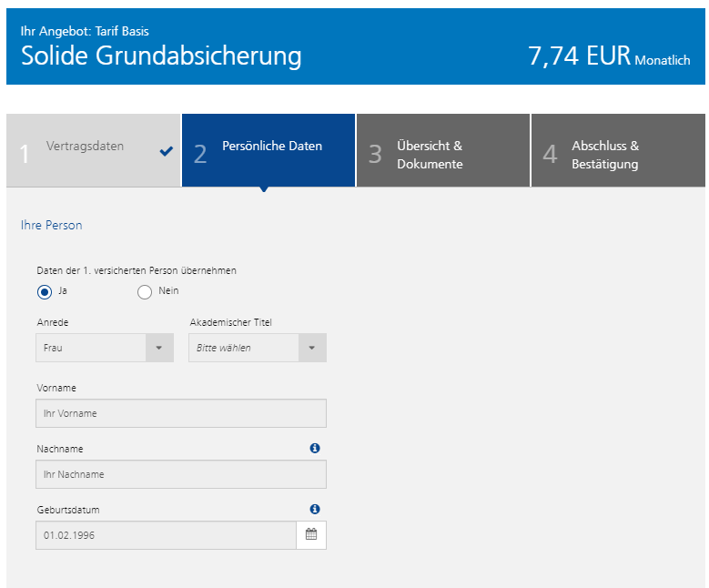The height and width of the screenshot is (588, 709).
Task: Click into the Vorname input field
Action: 181,413
